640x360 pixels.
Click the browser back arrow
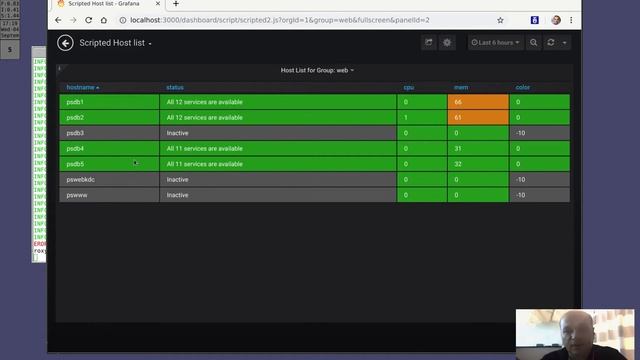tap(58, 20)
